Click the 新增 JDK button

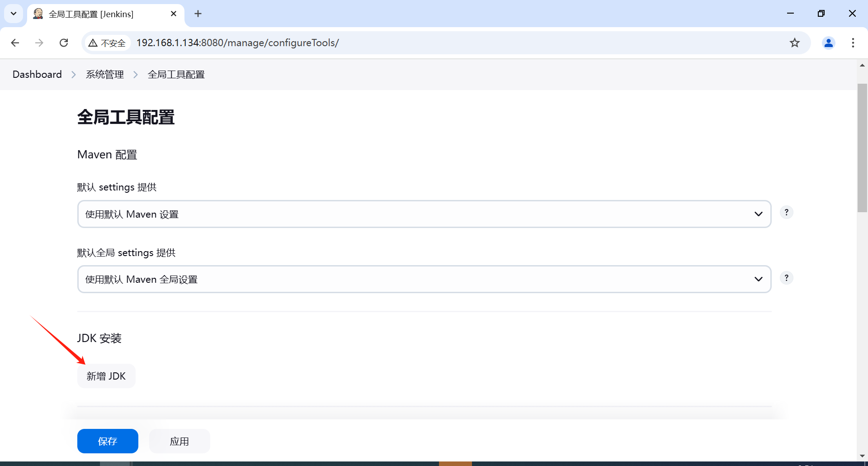click(x=106, y=376)
